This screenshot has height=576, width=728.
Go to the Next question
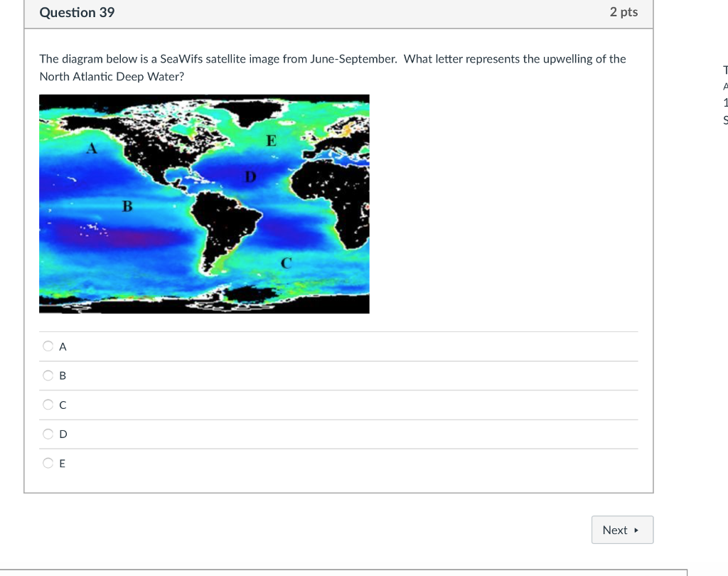coord(622,530)
